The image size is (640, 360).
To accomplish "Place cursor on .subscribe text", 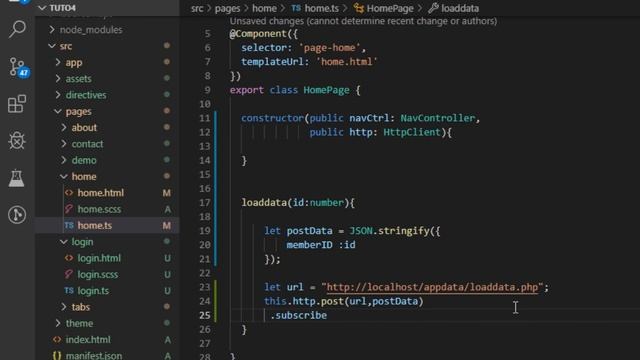I will point(298,316).
